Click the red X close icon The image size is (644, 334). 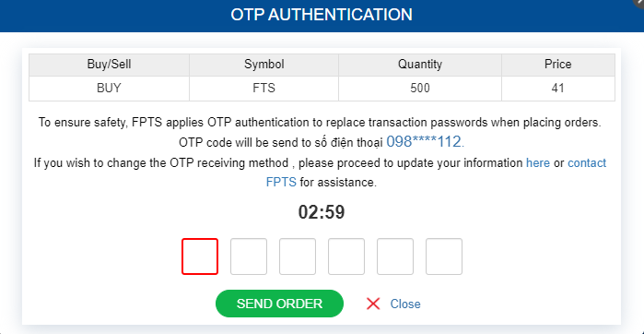click(x=373, y=304)
